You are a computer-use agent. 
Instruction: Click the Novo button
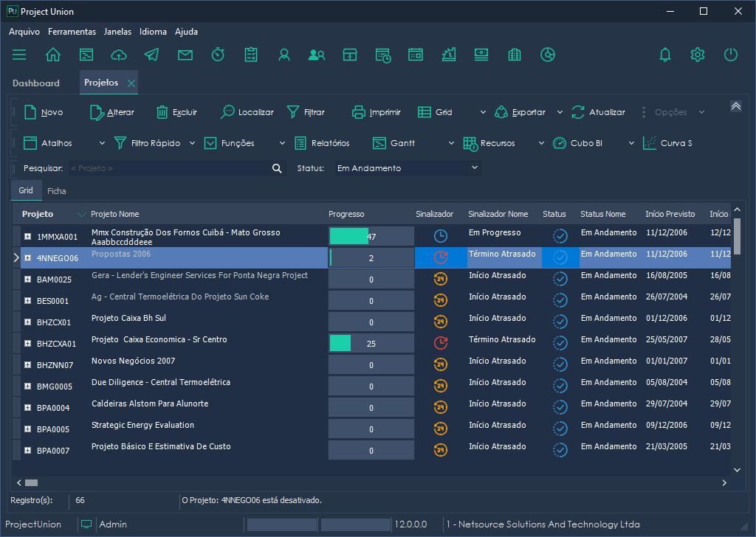44,112
